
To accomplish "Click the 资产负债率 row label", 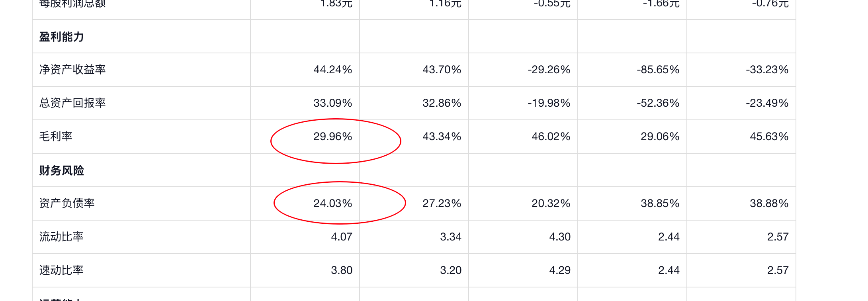I will (67, 203).
